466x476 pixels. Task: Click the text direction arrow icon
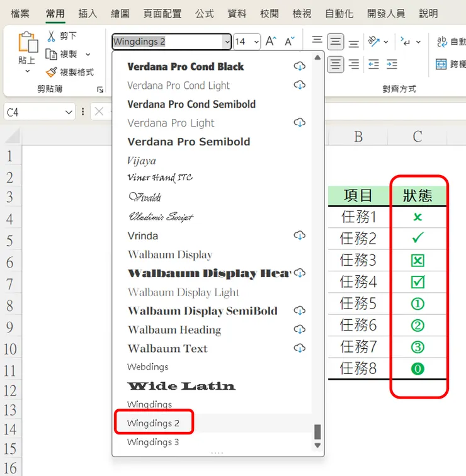(405, 41)
